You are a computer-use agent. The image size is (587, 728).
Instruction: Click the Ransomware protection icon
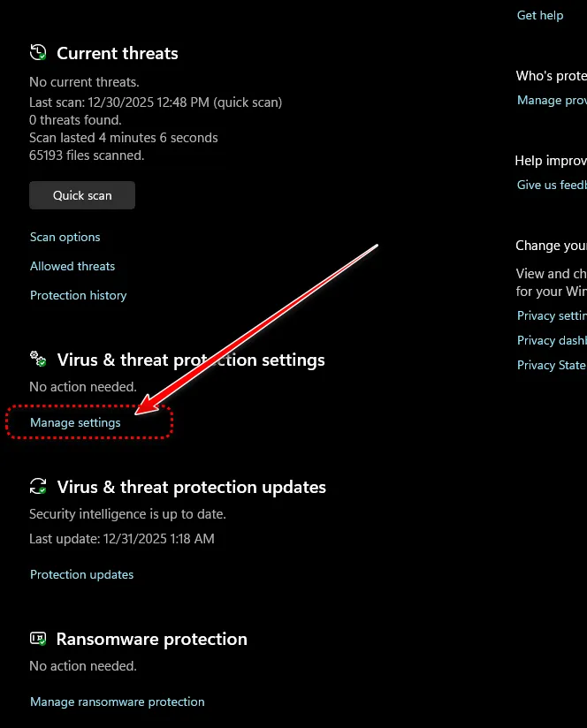[x=38, y=638]
